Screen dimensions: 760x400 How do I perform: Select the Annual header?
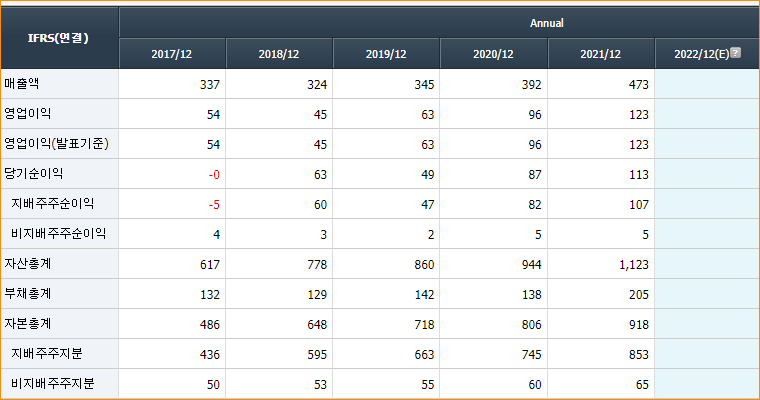coord(546,23)
